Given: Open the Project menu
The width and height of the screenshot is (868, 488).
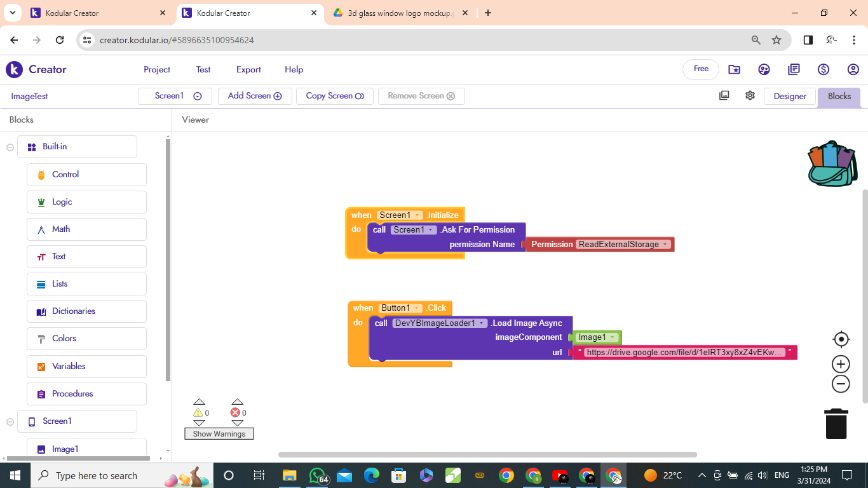Looking at the screenshot, I should (157, 69).
